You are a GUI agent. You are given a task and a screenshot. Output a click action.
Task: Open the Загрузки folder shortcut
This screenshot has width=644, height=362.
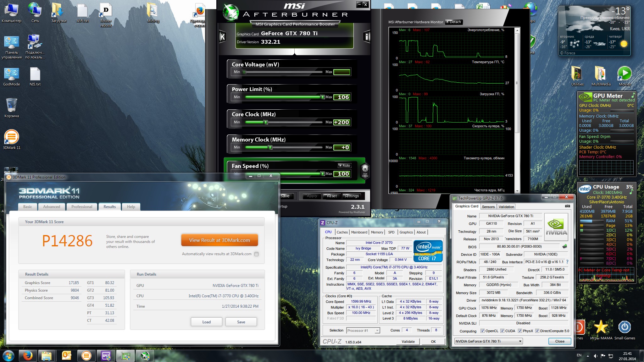click(59, 13)
